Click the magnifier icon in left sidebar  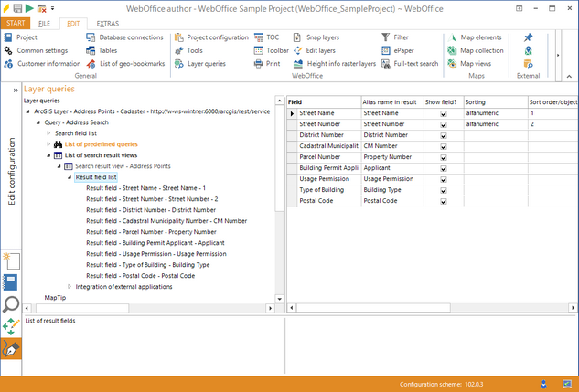[x=11, y=304]
